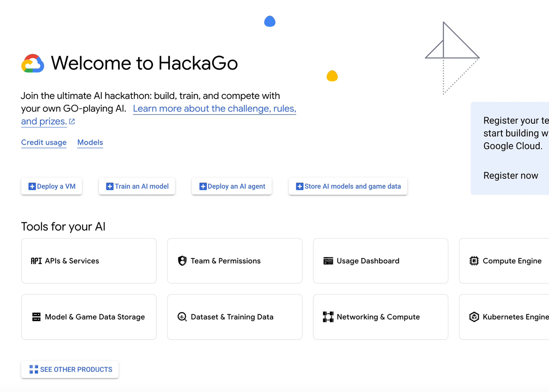Click the magnifier icon for Dataset & Training Data

(182, 317)
